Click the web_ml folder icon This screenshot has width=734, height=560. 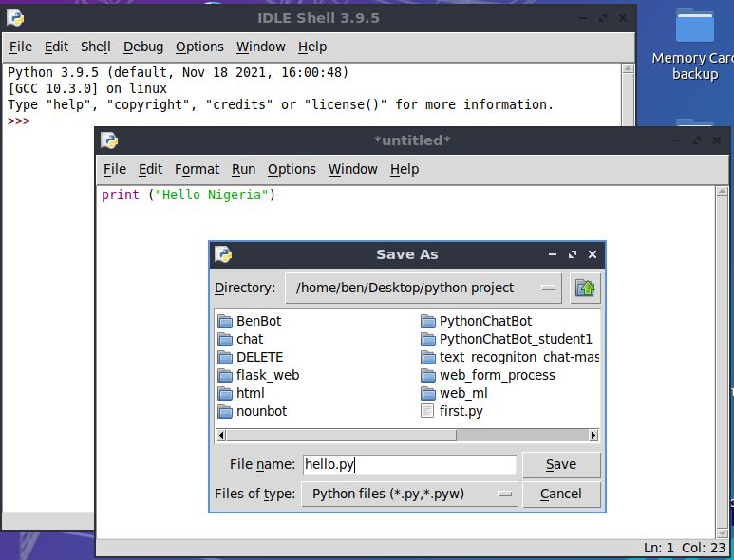pyautogui.click(x=428, y=393)
